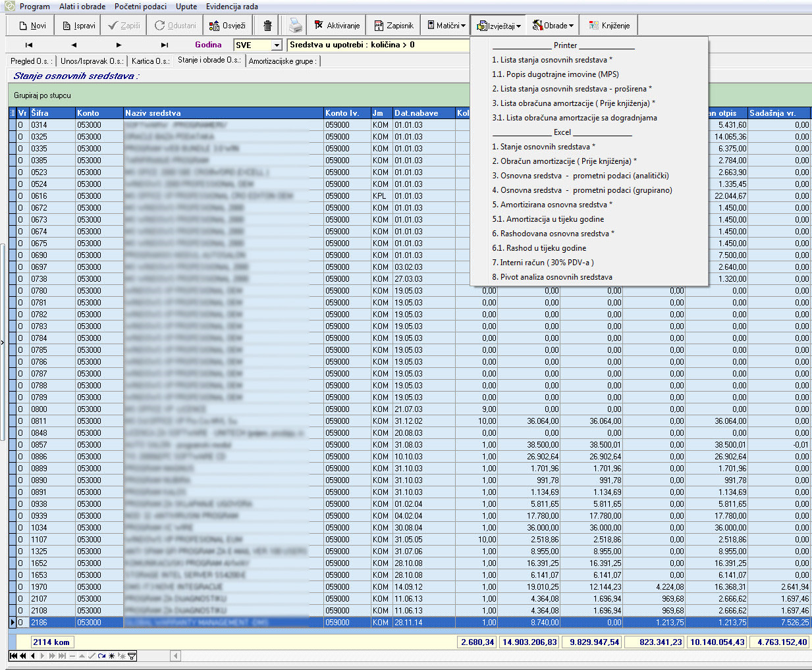
Task: Click the Novi new-record button
Action: pyautogui.click(x=33, y=26)
